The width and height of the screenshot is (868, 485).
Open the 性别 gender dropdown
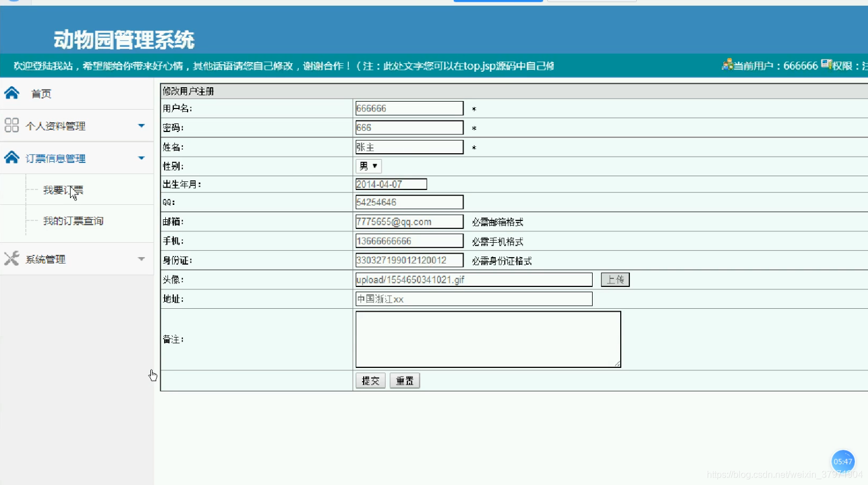tap(368, 166)
